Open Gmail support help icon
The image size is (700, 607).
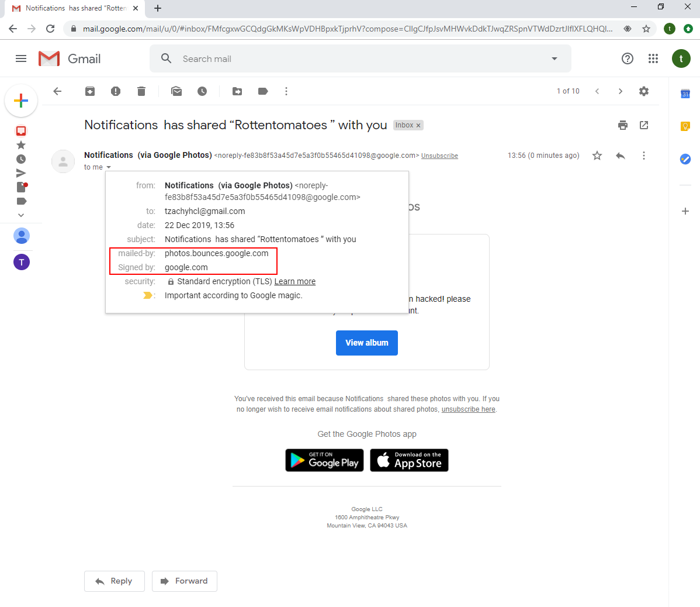click(627, 58)
